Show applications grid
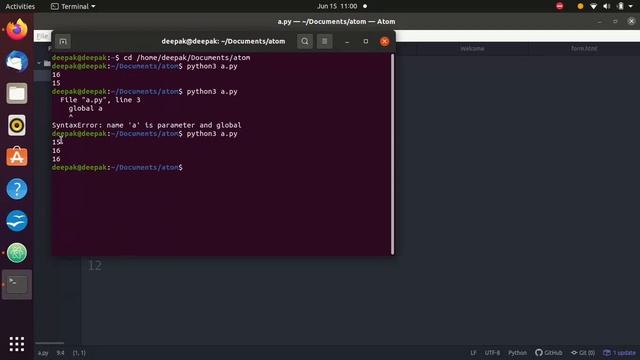 [17, 344]
